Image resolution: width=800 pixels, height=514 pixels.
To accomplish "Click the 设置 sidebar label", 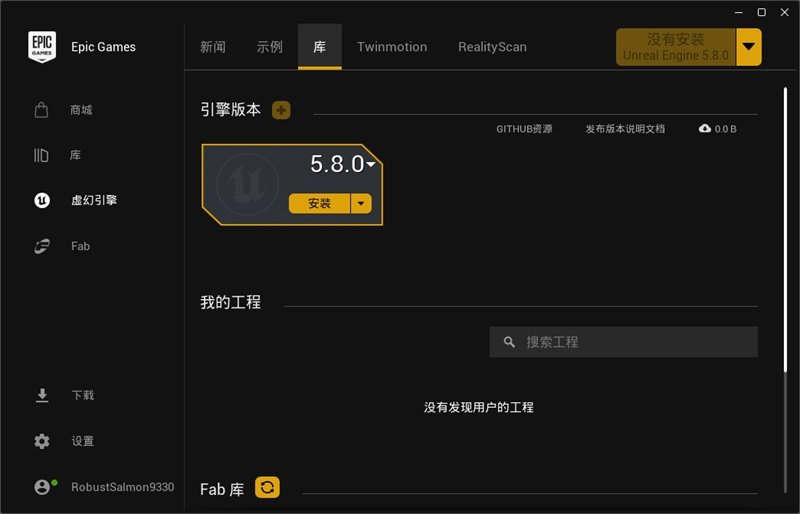I will point(83,441).
